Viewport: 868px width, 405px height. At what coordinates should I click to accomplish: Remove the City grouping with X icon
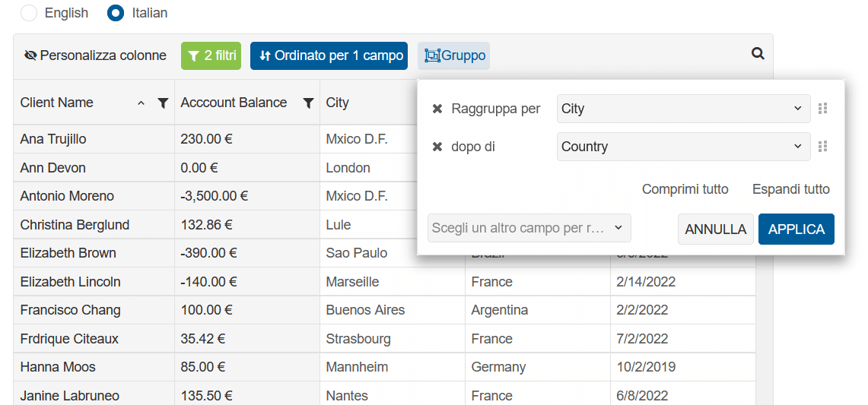(437, 109)
